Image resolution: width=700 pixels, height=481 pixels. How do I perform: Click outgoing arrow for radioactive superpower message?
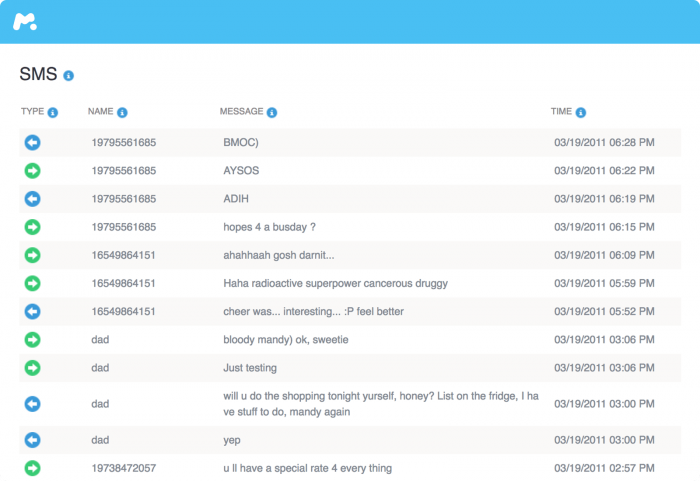point(33,283)
